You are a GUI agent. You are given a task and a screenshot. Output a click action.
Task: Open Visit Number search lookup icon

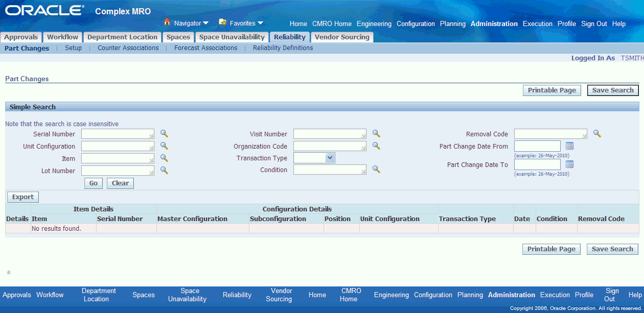tap(376, 134)
